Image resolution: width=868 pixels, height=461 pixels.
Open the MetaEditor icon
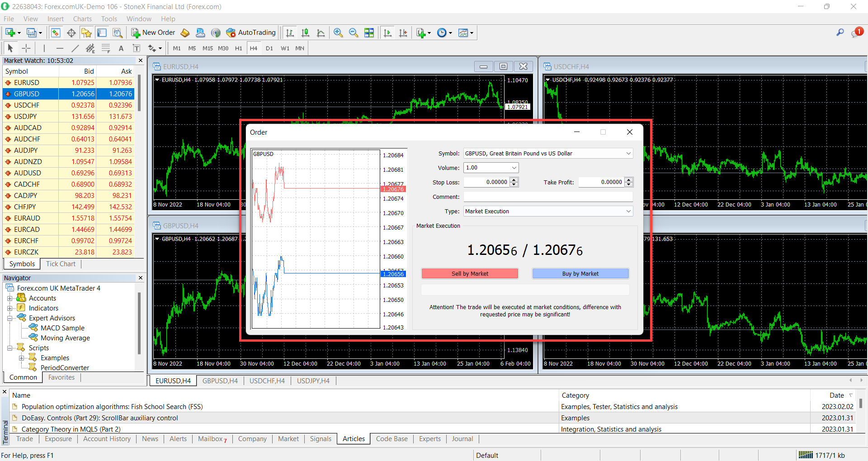coord(185,33)
